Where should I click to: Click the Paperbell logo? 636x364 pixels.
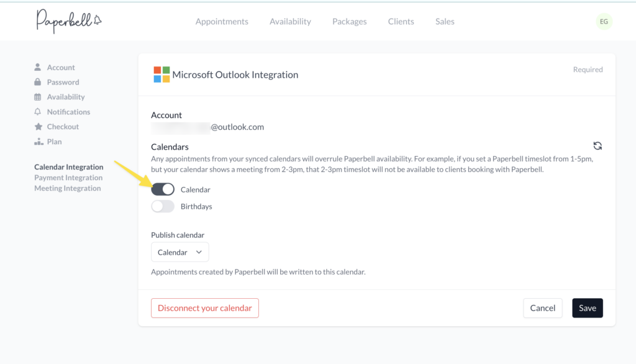pyautogui.click(x=68, y=20)
